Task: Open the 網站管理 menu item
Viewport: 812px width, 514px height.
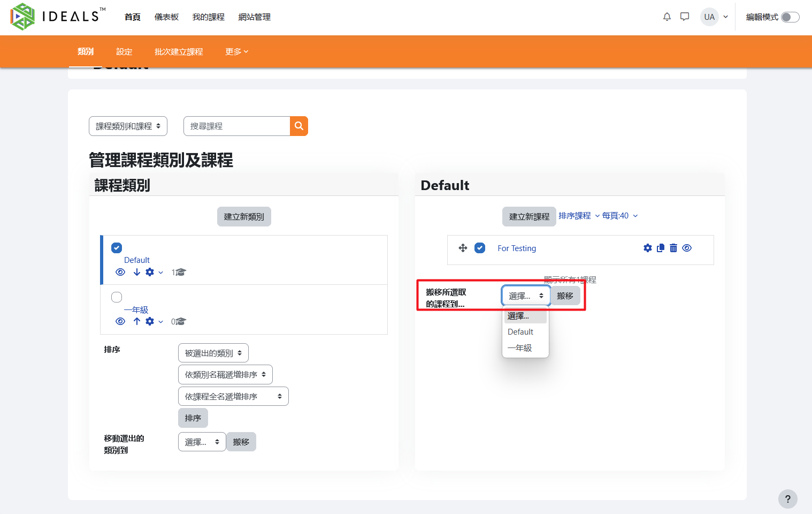Action: 254,17
